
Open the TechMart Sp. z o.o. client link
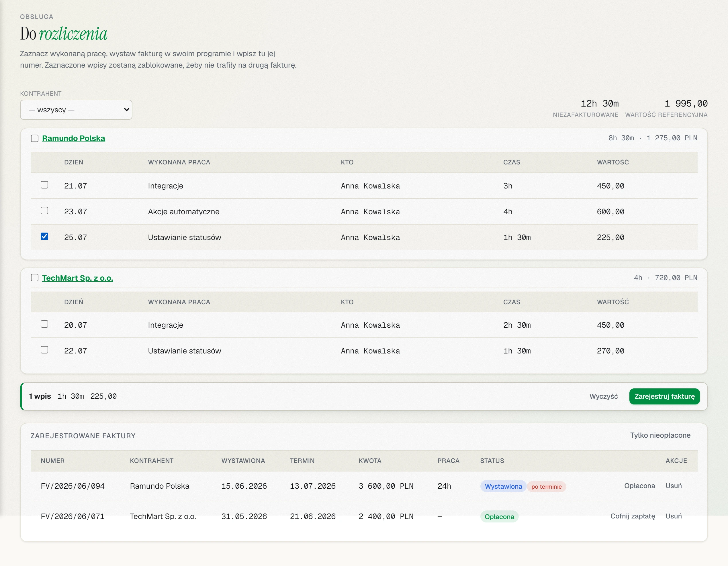78,278
